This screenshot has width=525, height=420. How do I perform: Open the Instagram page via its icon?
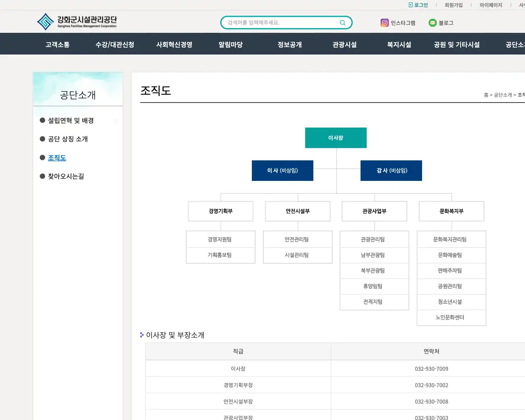pos(384,23)
